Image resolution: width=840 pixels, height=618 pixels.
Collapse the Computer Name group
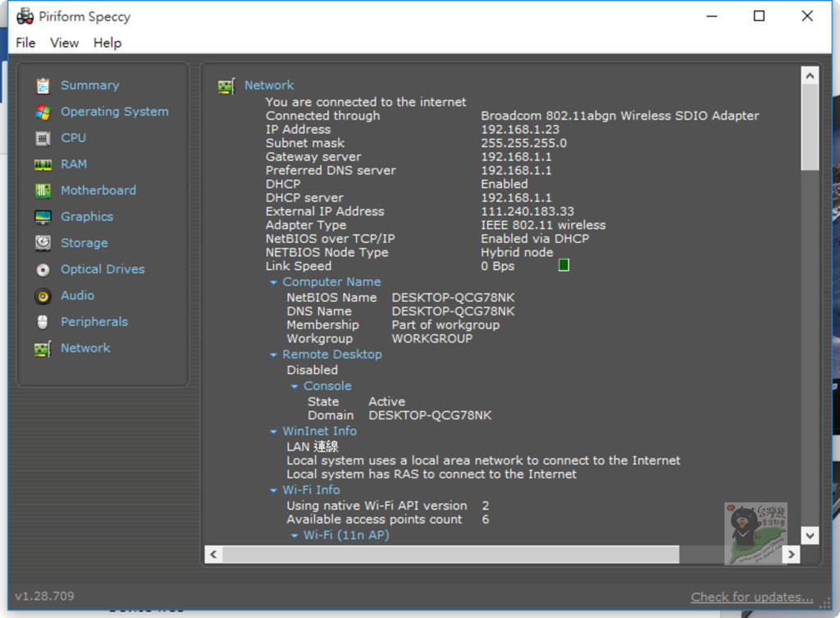point(273,282)
